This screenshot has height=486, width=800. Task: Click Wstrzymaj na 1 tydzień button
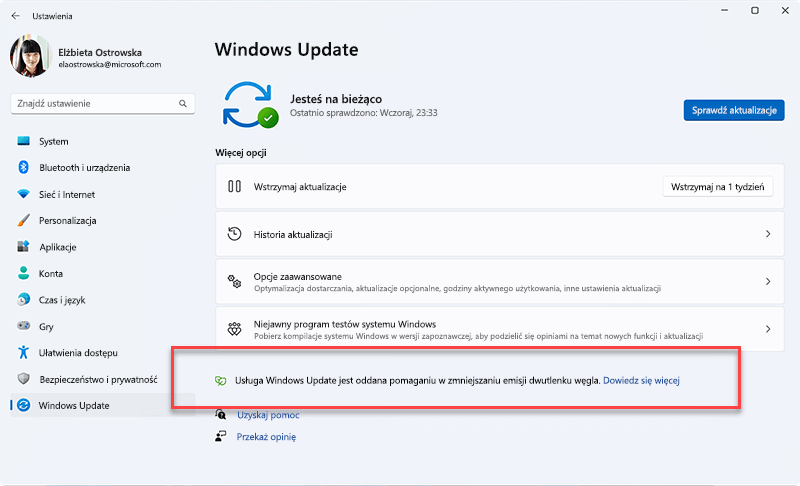click(717, 187)
